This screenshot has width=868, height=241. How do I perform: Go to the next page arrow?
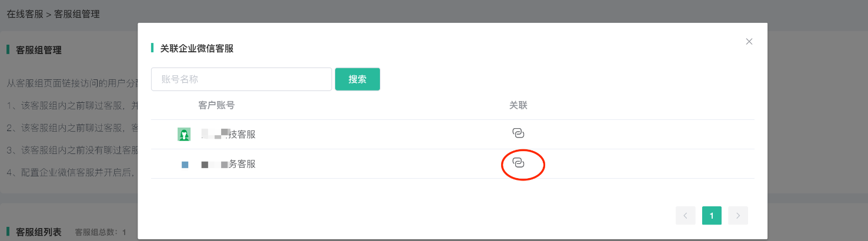(x=738, y=216)
